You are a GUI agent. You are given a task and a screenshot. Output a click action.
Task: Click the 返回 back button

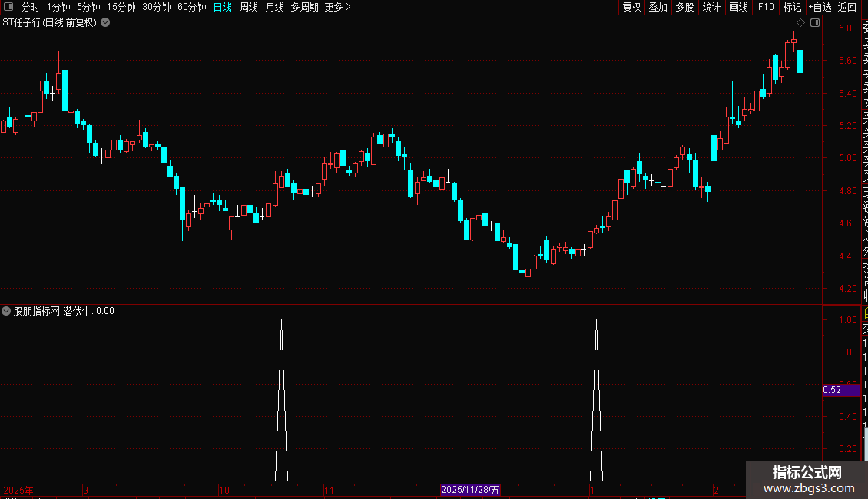coord(847,7)
